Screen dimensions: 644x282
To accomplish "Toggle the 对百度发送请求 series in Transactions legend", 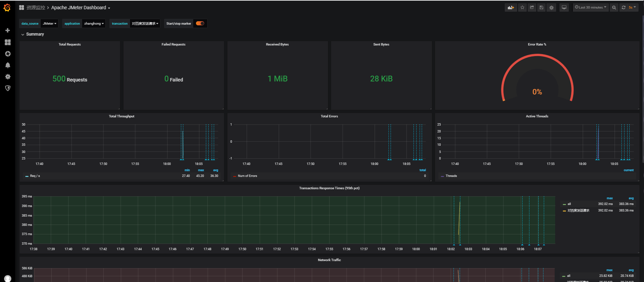I will click(x=578, y=210).
